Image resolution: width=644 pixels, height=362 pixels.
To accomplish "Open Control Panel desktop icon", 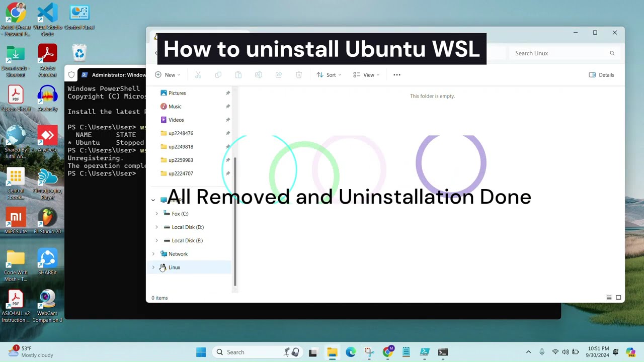I will pos(79,18).
